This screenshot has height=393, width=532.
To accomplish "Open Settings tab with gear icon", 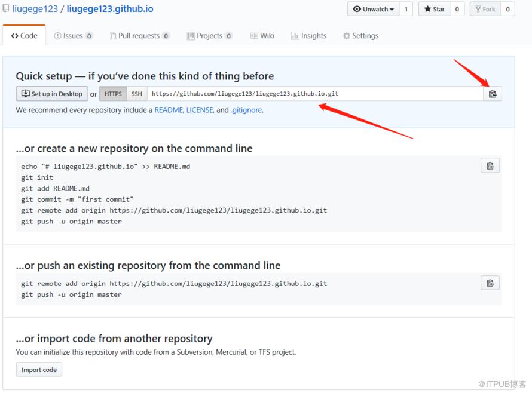I will (x=360, y=36).
